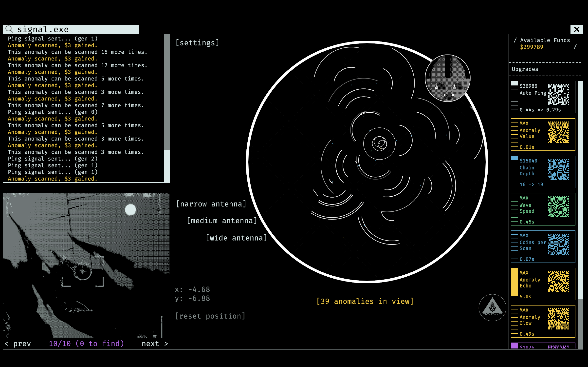The width and height of the screenshot is (588, 367).
Task: Click the Auto Ping level progress bar
Action: (514, 97)
